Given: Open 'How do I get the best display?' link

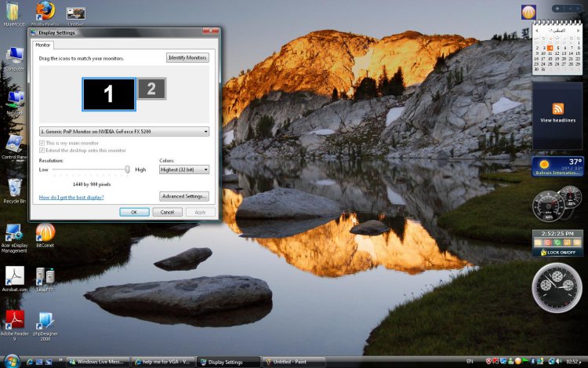Looking at the screenshot, I should pos(71,197).
